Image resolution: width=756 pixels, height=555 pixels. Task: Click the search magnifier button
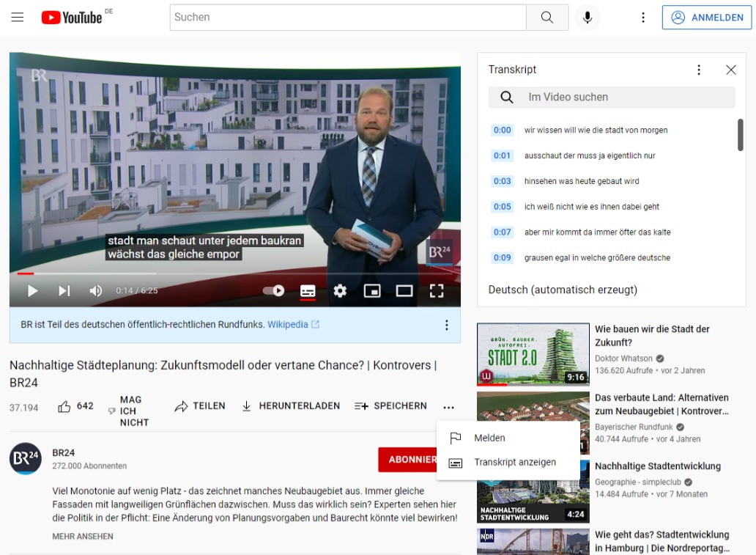point(546,18)
